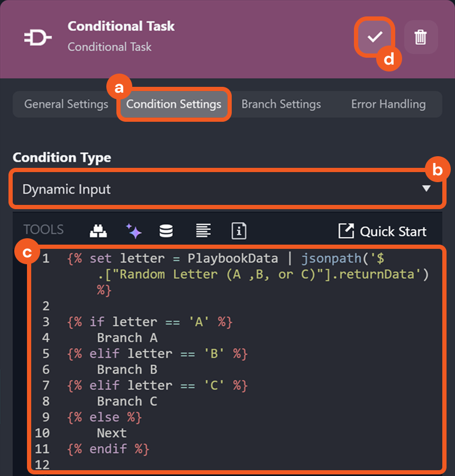Image resolution: width=455 pixels, height=476 pixels.
Task: Switch to the General Settings tab
Action: pos(66,104)
